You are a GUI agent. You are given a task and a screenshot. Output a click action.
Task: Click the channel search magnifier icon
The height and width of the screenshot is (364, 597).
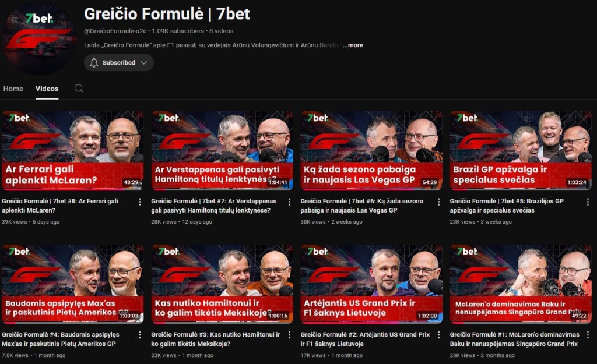click(x=79, y=89)
